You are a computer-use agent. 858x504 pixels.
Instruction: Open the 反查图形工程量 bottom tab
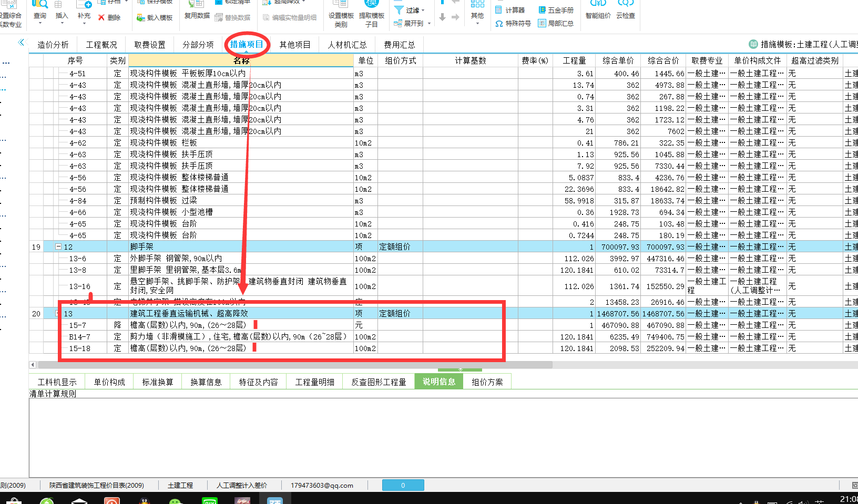tap(379, 382)
